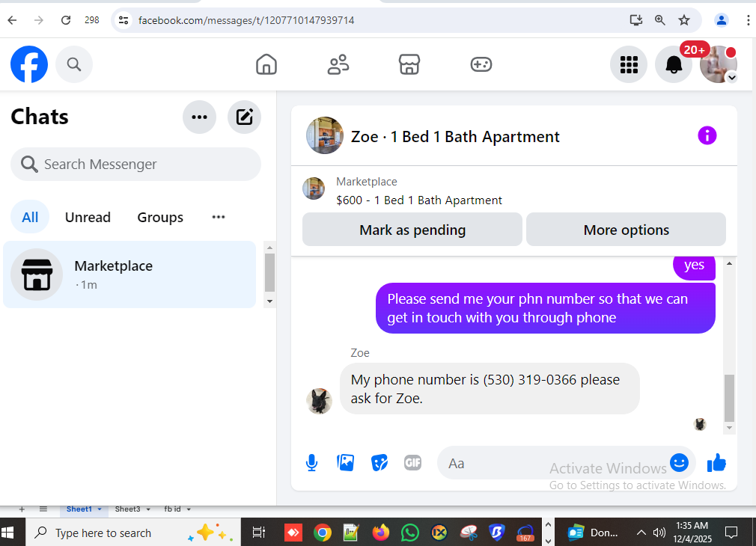Image resolution: width=756 pixels, height=546 pixels.
Task: Click More options button
Action: pos(626,230)
